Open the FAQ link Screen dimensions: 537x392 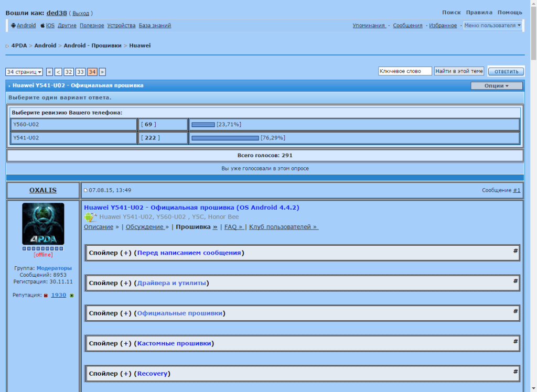pos(234,227)
